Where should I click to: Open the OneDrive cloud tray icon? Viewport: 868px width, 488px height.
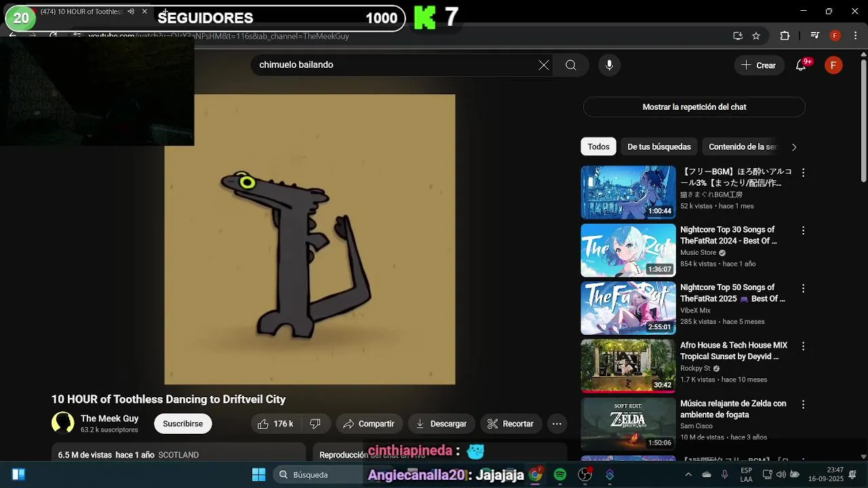click(x=707, y=474)
